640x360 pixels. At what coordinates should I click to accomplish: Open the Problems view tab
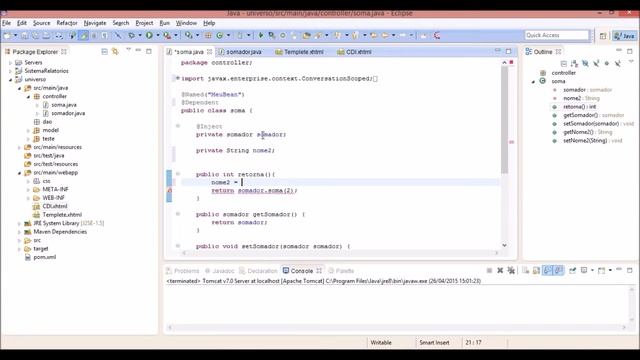click(183, 271)
